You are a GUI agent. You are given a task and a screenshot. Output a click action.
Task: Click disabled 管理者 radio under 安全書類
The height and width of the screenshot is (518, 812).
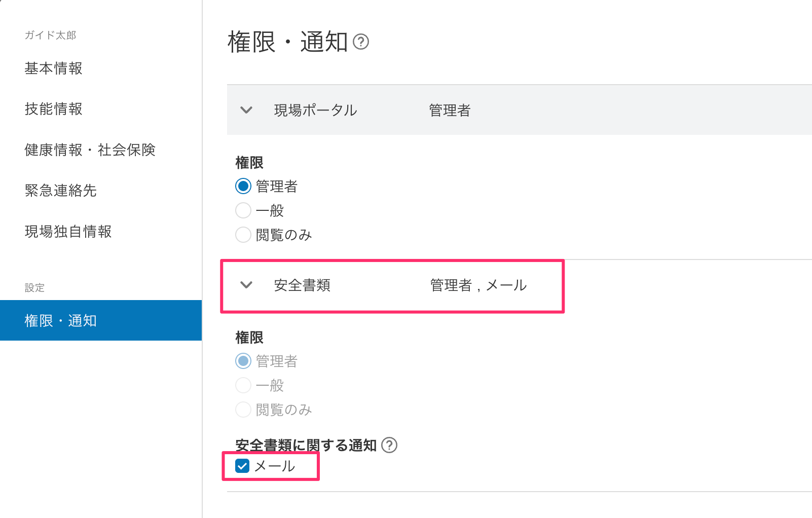click(243, 361)
